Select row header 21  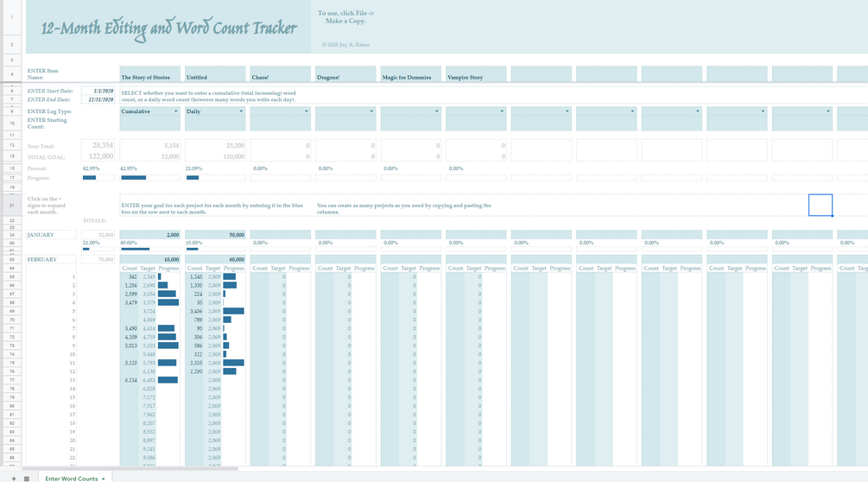coord(11,206)
